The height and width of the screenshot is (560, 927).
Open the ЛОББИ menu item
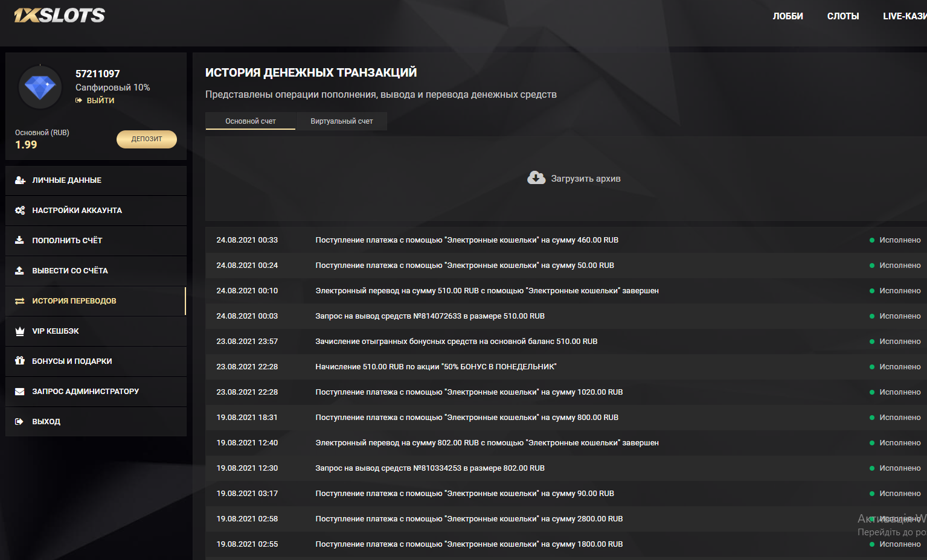click(787, 16)
